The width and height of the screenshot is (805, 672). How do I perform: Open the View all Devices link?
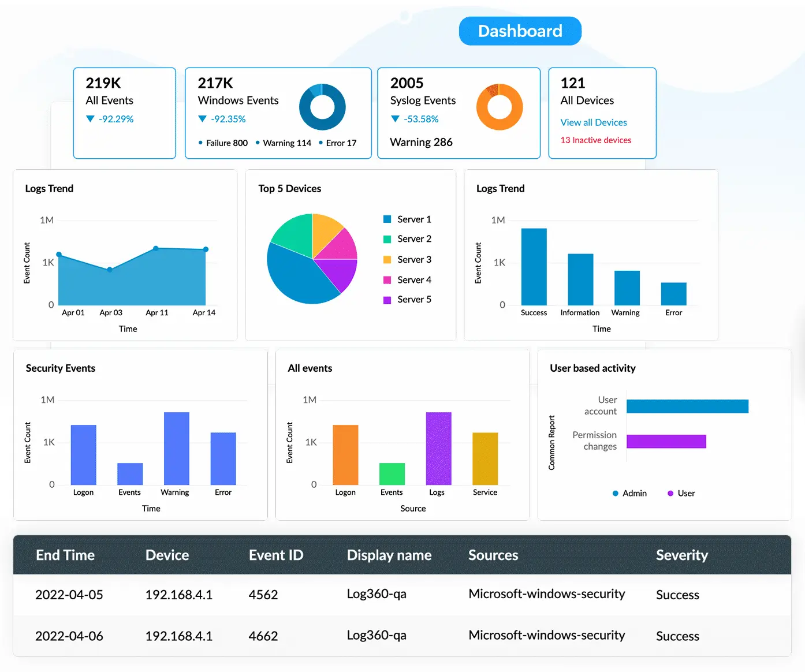[x=594, y=122]
